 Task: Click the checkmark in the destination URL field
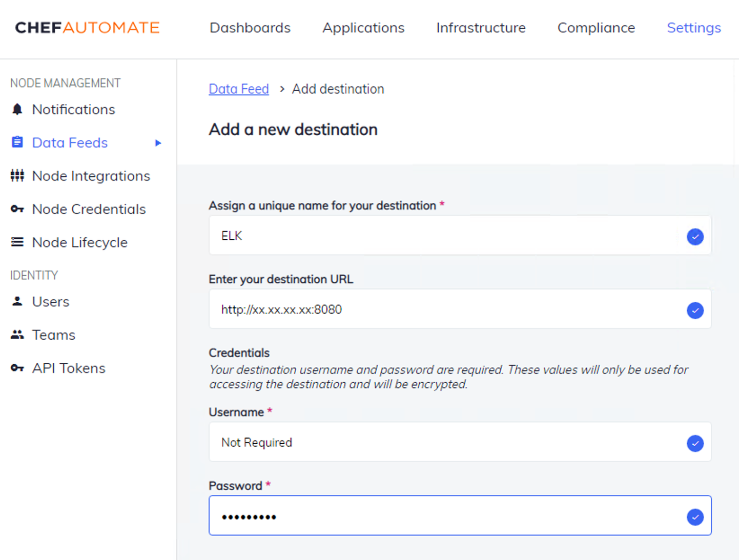point(695,310)
